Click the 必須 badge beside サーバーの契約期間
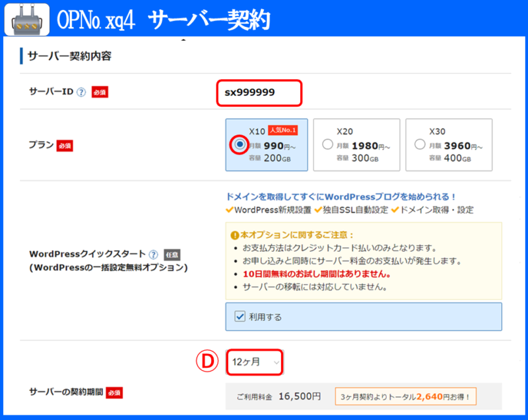528x420 pixels. pos(114,392)
